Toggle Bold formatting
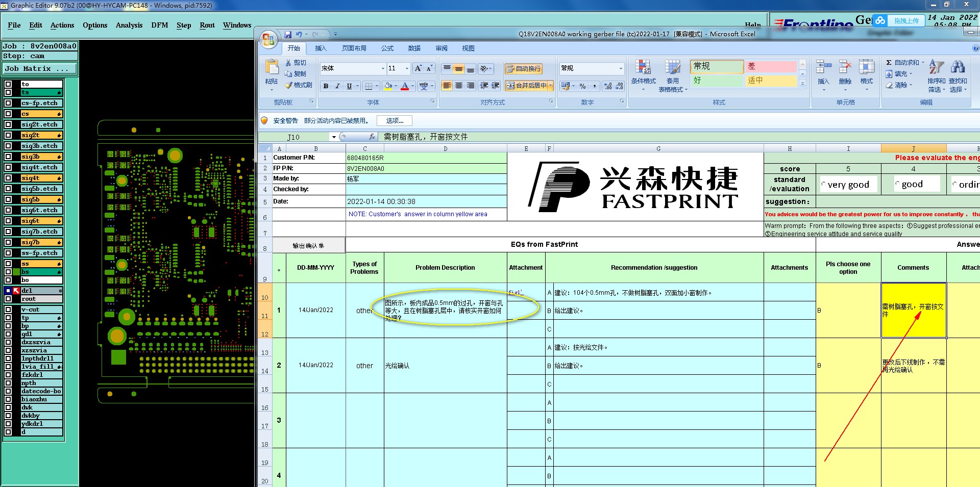This screenshot has width=980, height=487. click(x=326, y=86)
